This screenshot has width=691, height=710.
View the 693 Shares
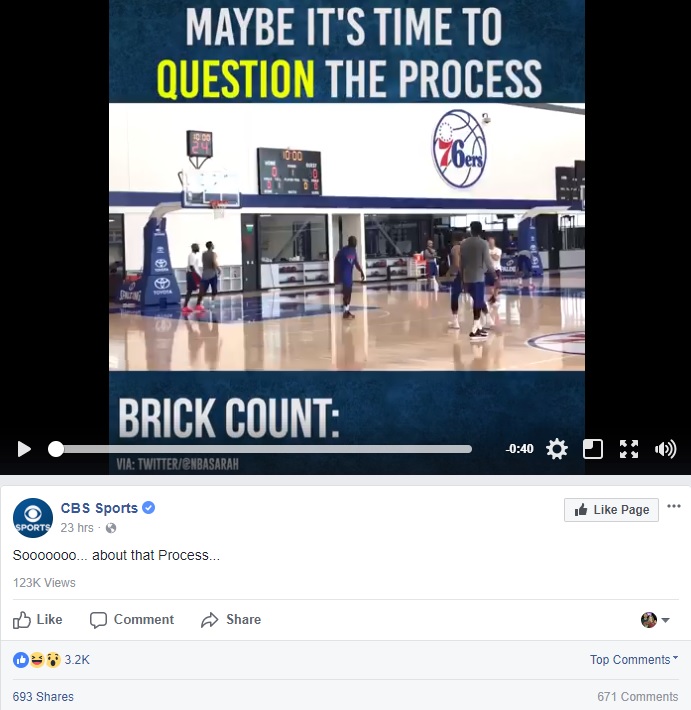[x=43, y=696]
